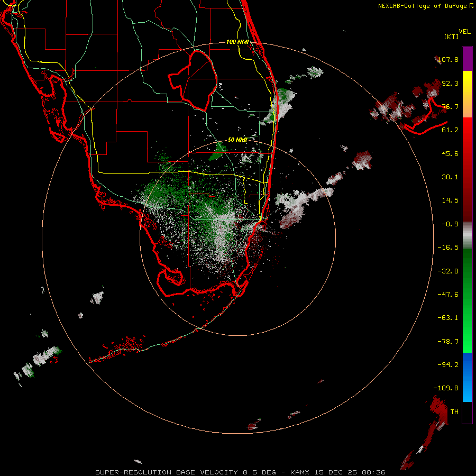
Task: Select the -47.6 legend value
Action: pos(448,295)
